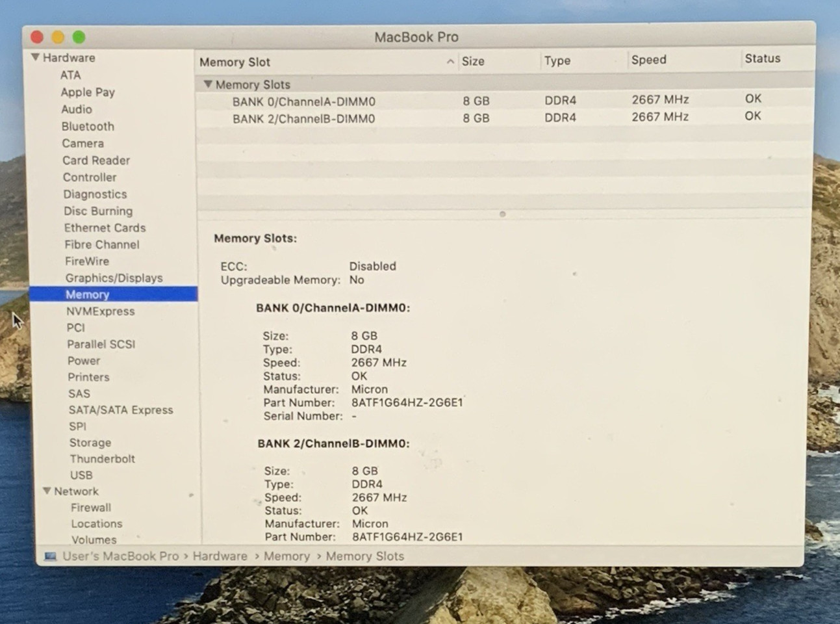Select Camera in the sidebar
Screen dimensions: 840x624
point(83,143)
